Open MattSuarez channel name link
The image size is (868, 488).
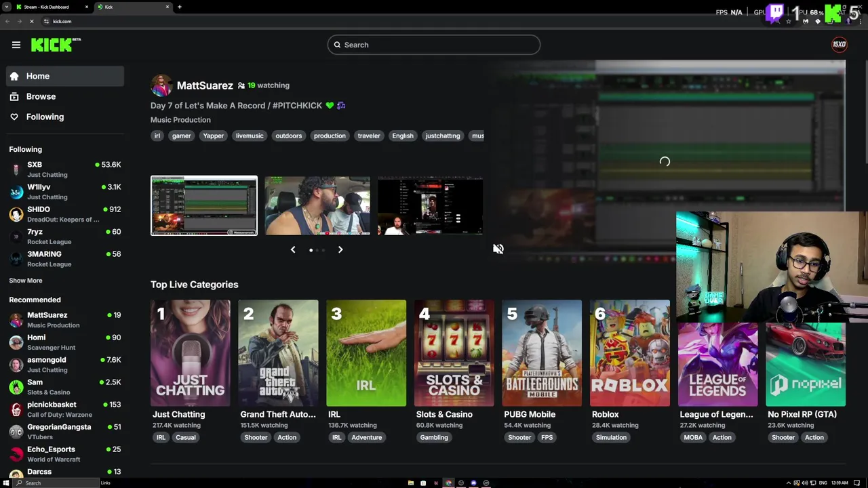pos(205,85)
